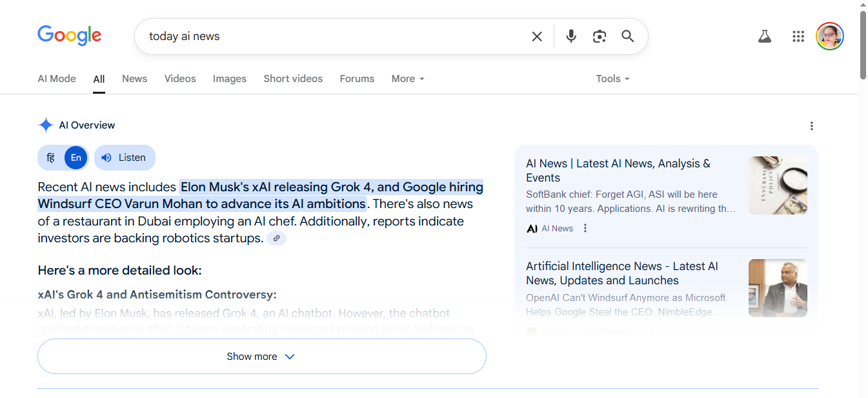Click the page vertical scrollbar thumb
This screenshot has height=398, width=868.
coord(863,45)
